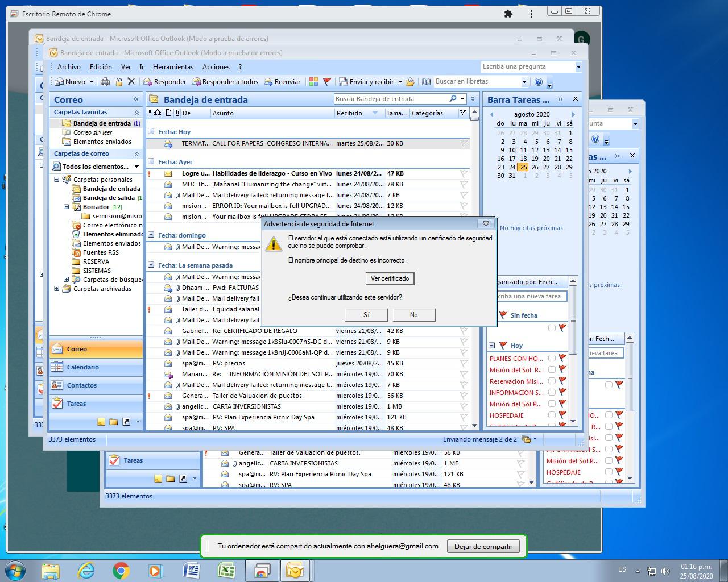Open the Nuevo button dropdown arrow

(92, 82)
